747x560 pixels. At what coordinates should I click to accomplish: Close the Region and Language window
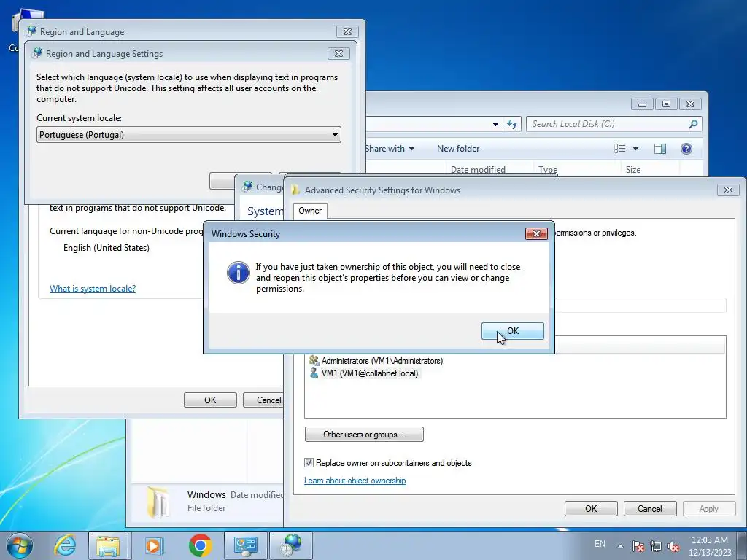[x=347, y=32]
